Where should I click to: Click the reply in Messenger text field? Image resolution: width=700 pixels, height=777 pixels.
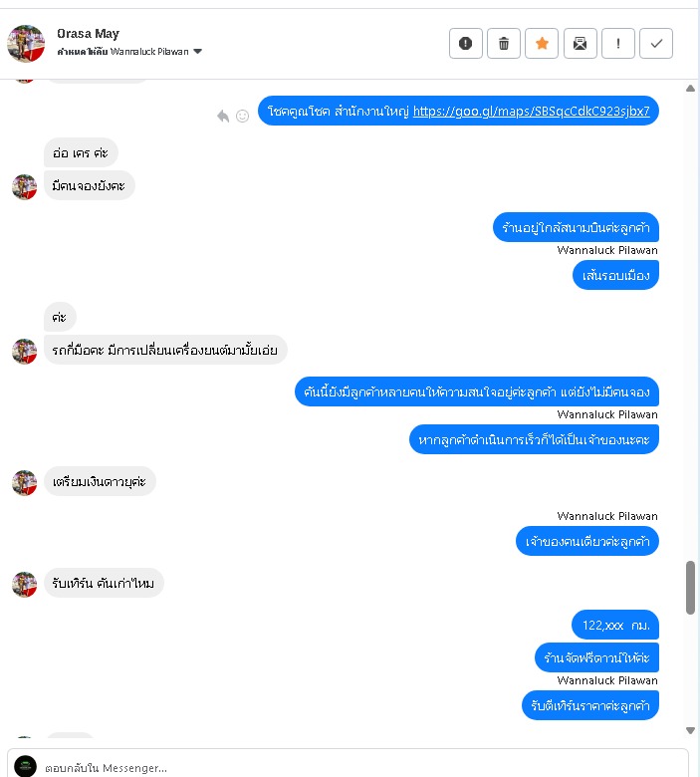coord(364,768)
